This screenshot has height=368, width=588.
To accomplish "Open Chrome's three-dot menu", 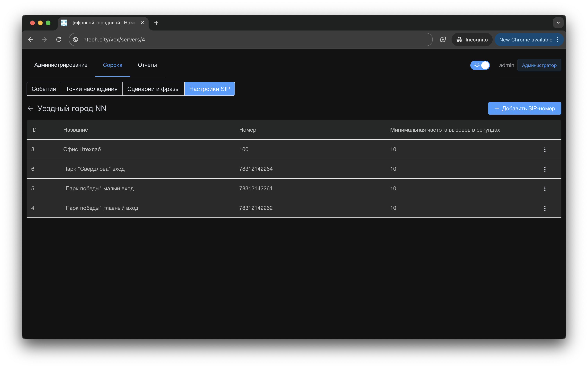I will 557,40.
